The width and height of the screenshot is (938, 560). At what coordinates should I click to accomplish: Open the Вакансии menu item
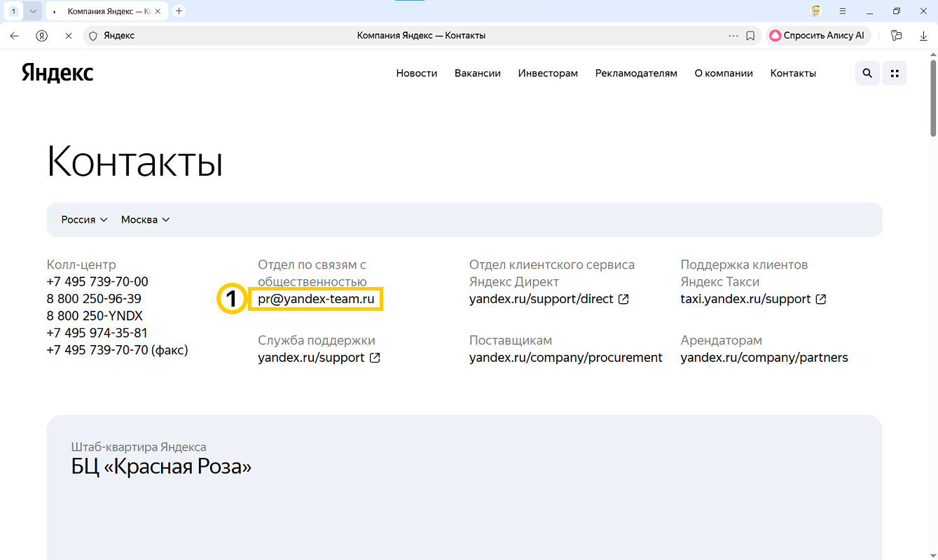coord(477,73)
